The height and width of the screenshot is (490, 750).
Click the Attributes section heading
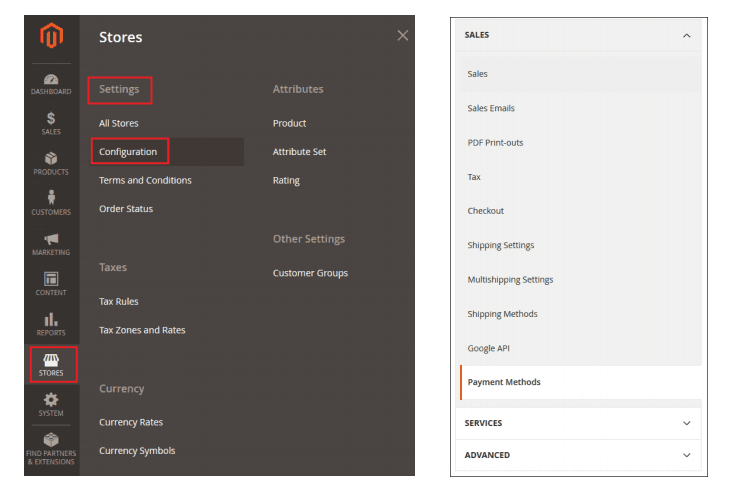coord(298,89)
